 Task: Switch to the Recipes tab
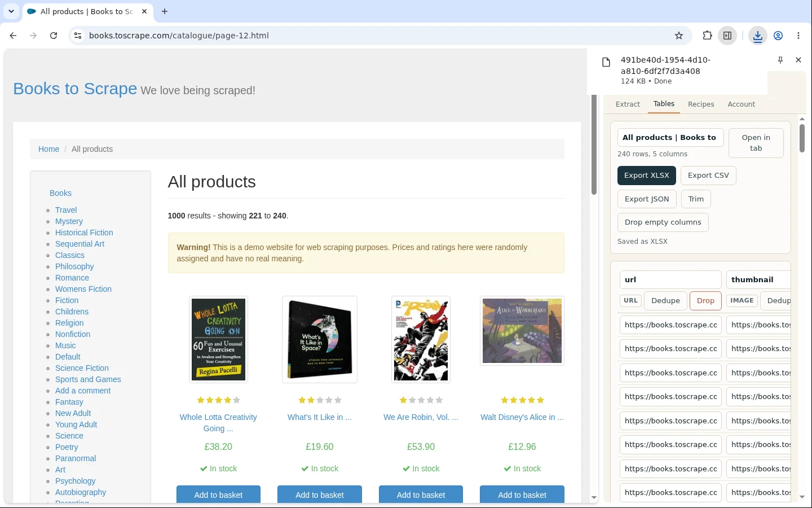701,104
